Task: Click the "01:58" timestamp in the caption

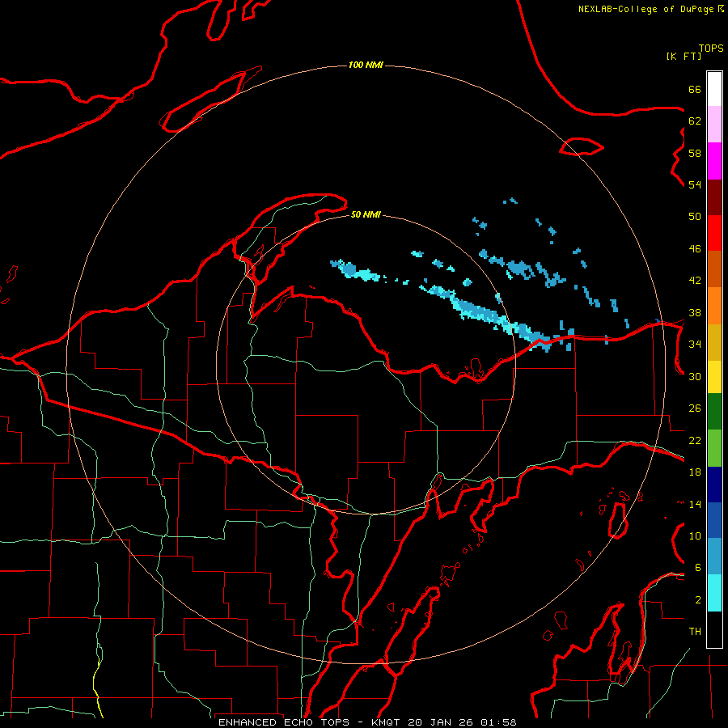Action: pos(498,722)
